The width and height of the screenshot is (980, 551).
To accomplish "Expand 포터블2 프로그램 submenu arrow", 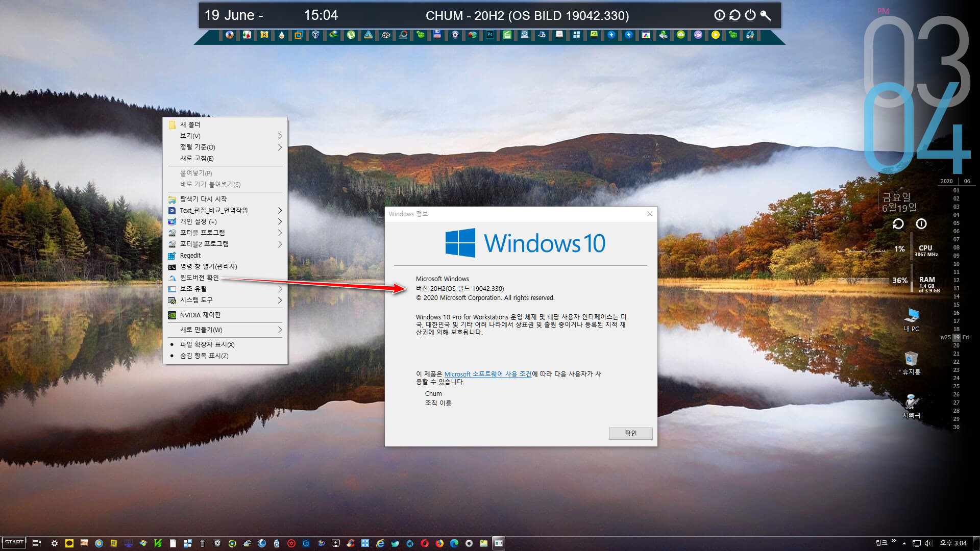I will coord(280,244).
